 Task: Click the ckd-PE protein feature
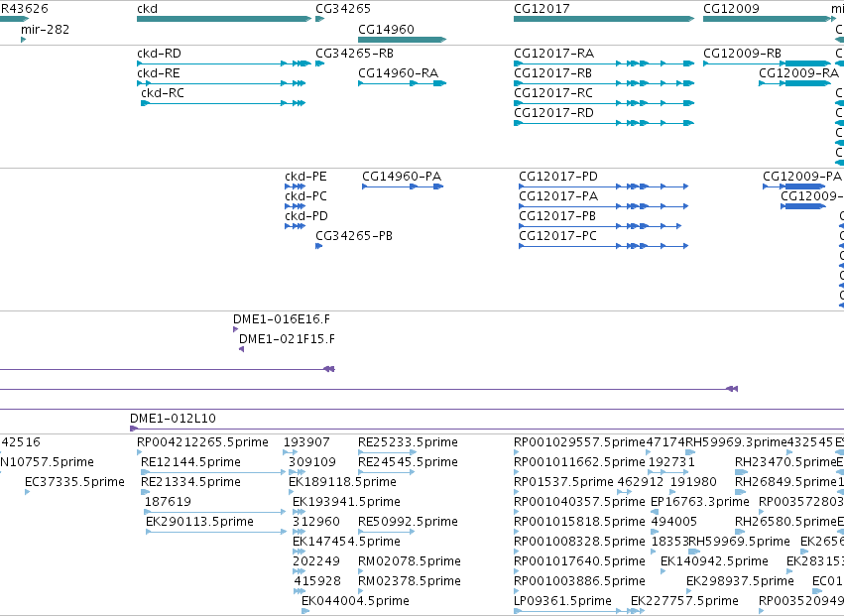[295, 186]
